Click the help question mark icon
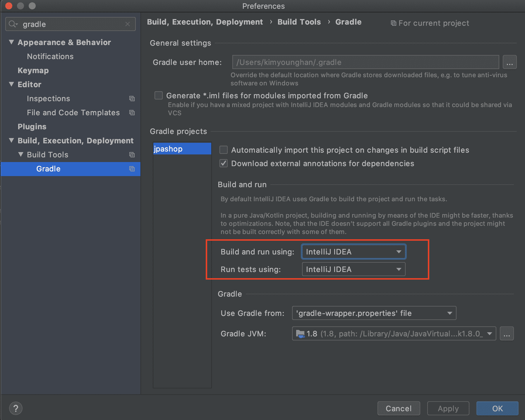This screenshot has width=525, height=420. point(16,408)
